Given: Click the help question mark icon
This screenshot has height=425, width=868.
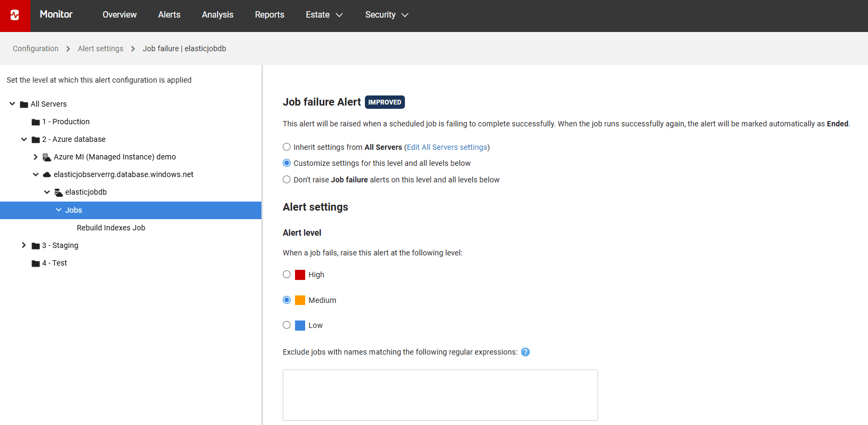Looking at the screenshot, I should (x=525, y=352).
